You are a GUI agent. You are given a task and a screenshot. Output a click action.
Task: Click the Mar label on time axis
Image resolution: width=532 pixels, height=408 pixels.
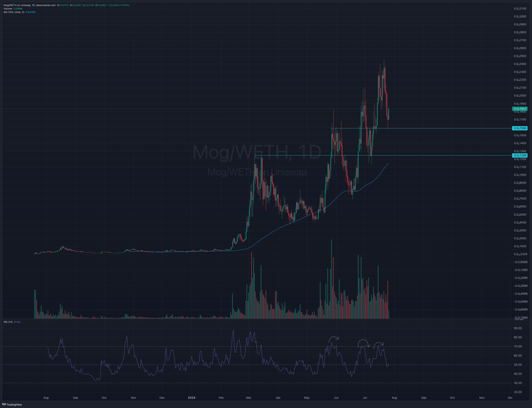(249, 398)
